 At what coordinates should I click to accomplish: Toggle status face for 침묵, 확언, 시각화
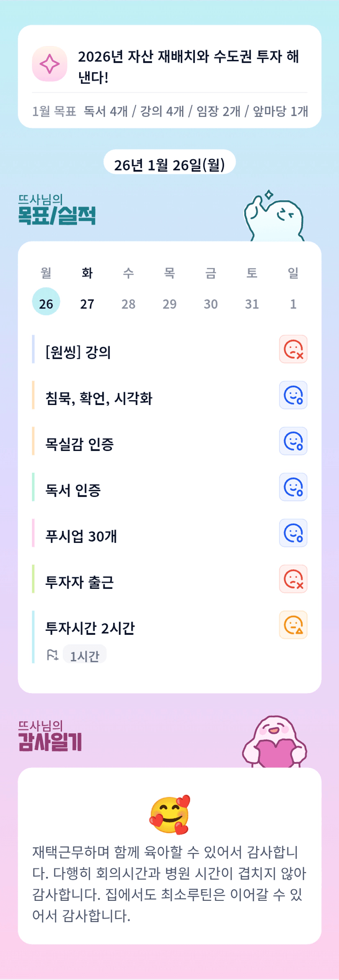(293, 395)
